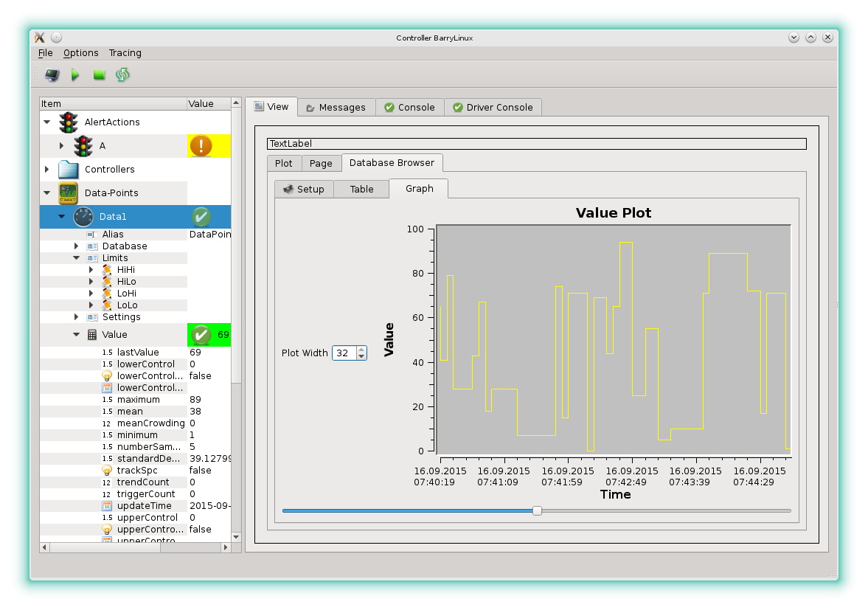Click the Database card icon
The width and height of the screenshot is (868, 610).
[x=92, y=246]
